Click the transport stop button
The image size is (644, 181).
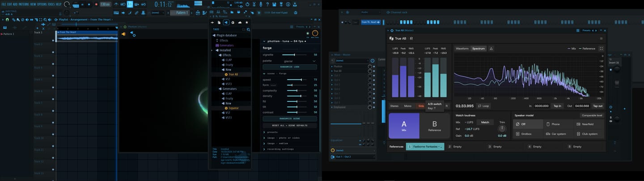click(89, 4)
